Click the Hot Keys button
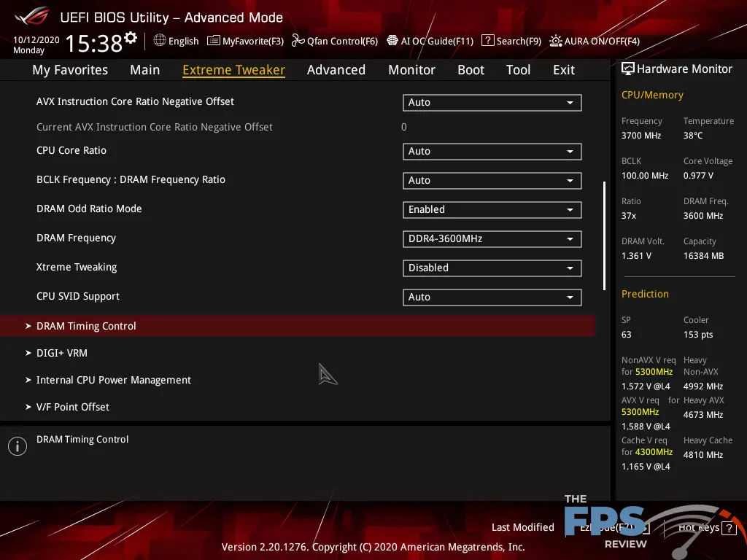 tap(707, 528)
